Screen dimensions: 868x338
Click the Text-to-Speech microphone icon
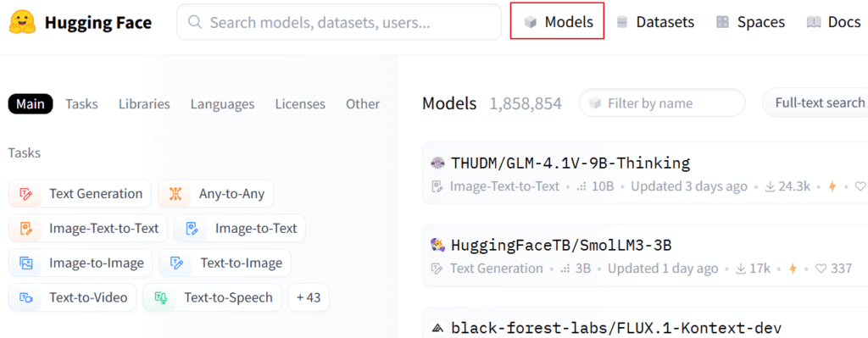[x=160, y=297]
